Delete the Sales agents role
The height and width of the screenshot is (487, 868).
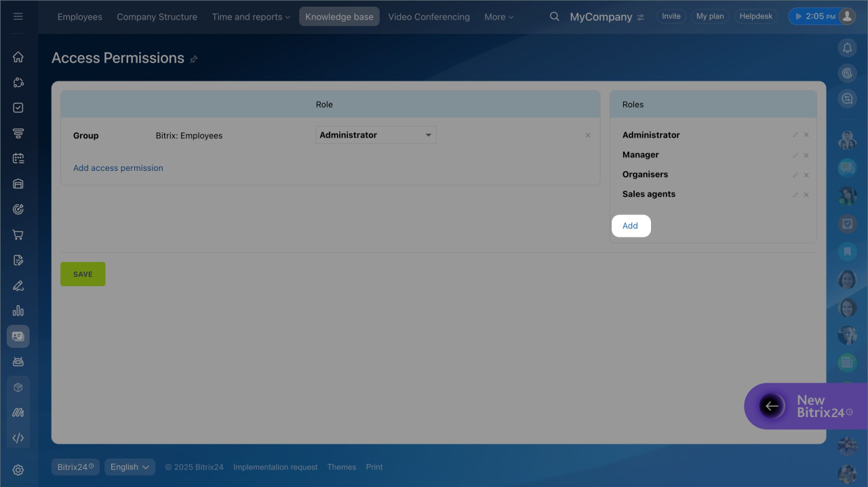(806, 195)
